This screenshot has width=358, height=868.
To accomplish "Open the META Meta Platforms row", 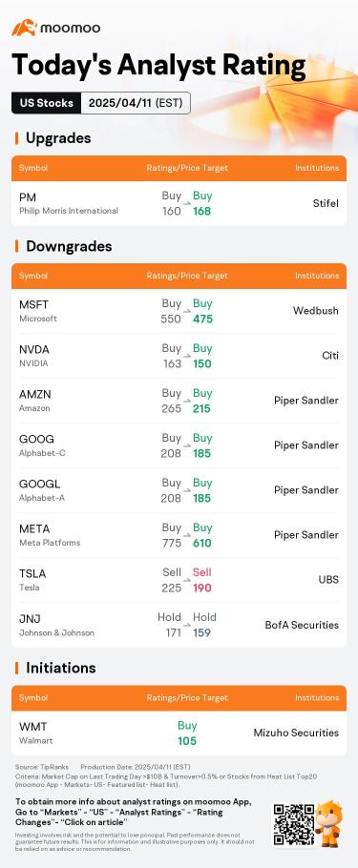I will coord(179,535).
